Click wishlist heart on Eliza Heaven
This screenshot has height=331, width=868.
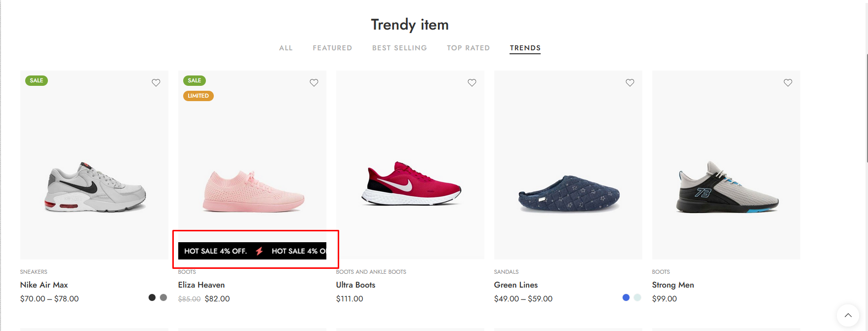(314, 83)
